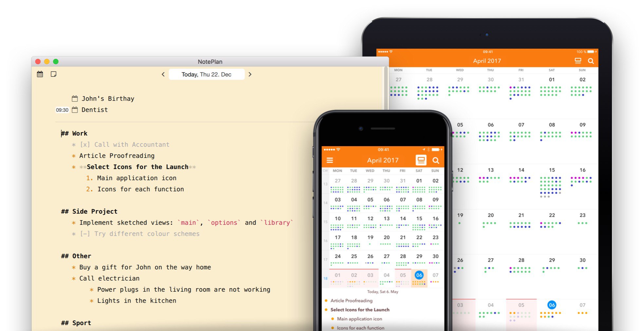The height and width of the screenshot is (331, 644).
Task: Go to previous day with left chevron
Action: [163, 74]
